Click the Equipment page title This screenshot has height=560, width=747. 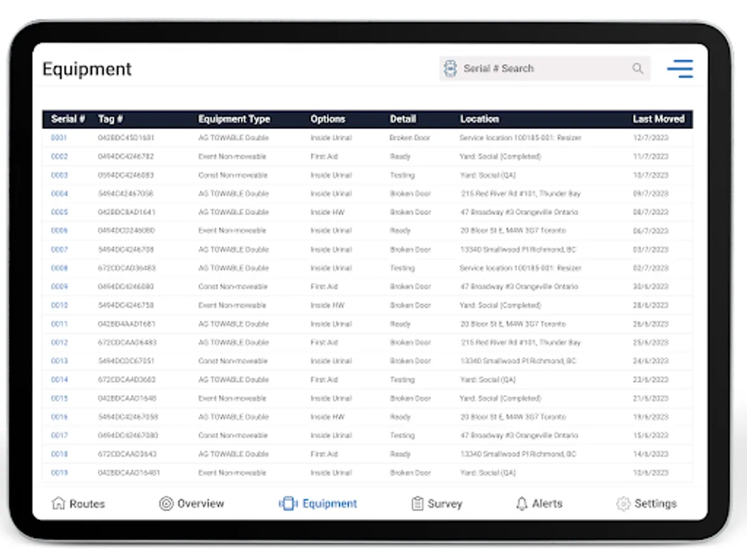pos(87,69)
